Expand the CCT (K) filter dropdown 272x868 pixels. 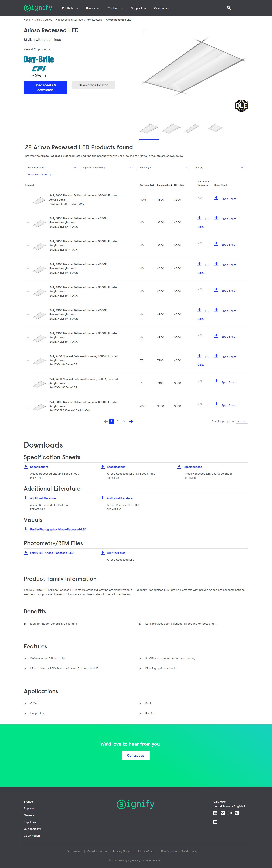point(218,167)
